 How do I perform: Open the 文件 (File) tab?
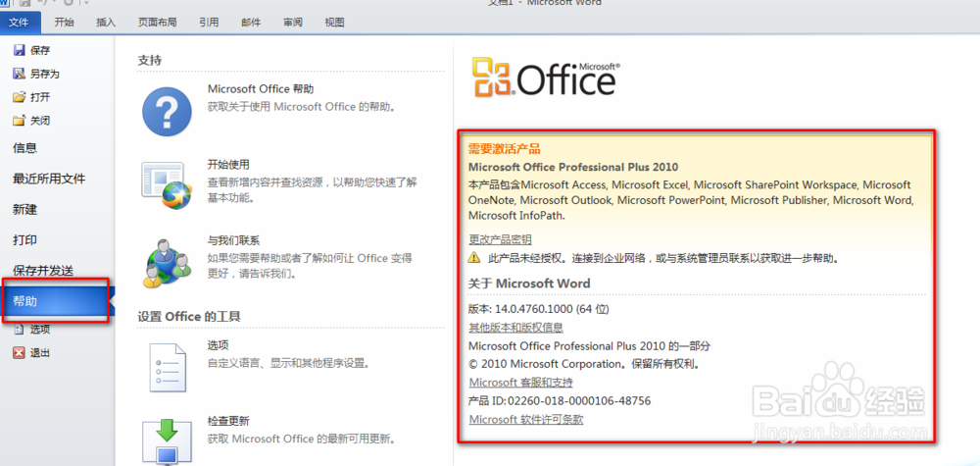[x=20, y=23]
